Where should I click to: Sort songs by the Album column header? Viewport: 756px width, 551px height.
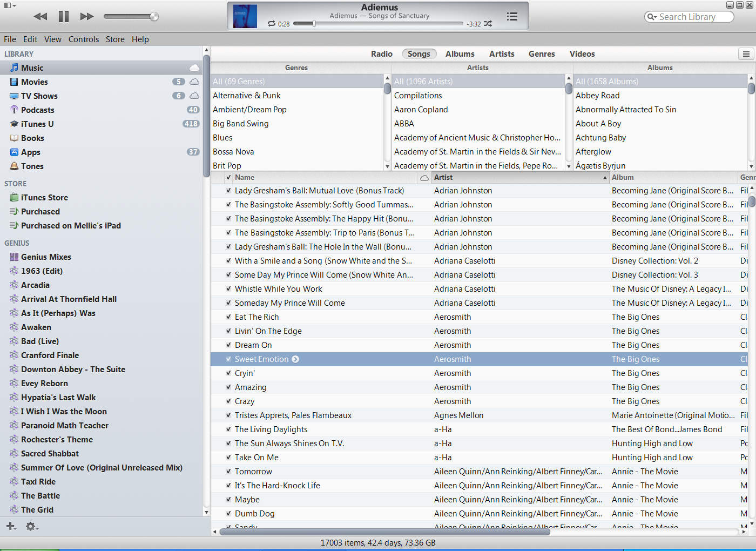(673, 177)
